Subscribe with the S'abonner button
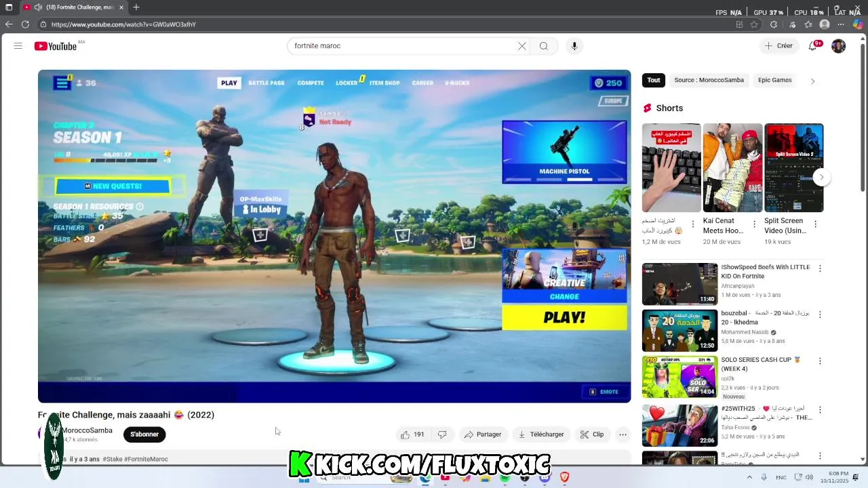The width and height of the screenshot is (868, 488). 144,434
